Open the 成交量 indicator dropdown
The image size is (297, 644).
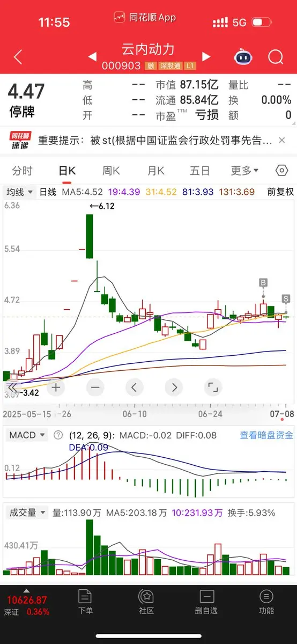click(27, 513)
